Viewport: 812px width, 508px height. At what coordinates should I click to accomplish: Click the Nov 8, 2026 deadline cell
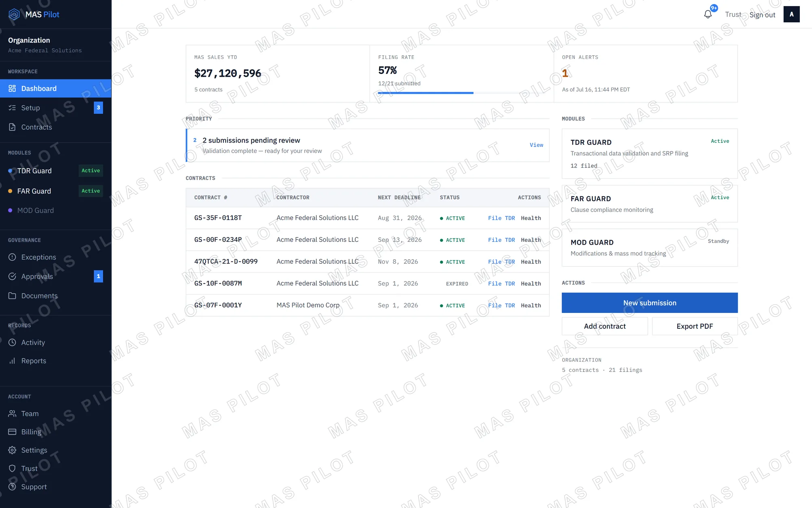pyautogui.click(x=398, y=262)
